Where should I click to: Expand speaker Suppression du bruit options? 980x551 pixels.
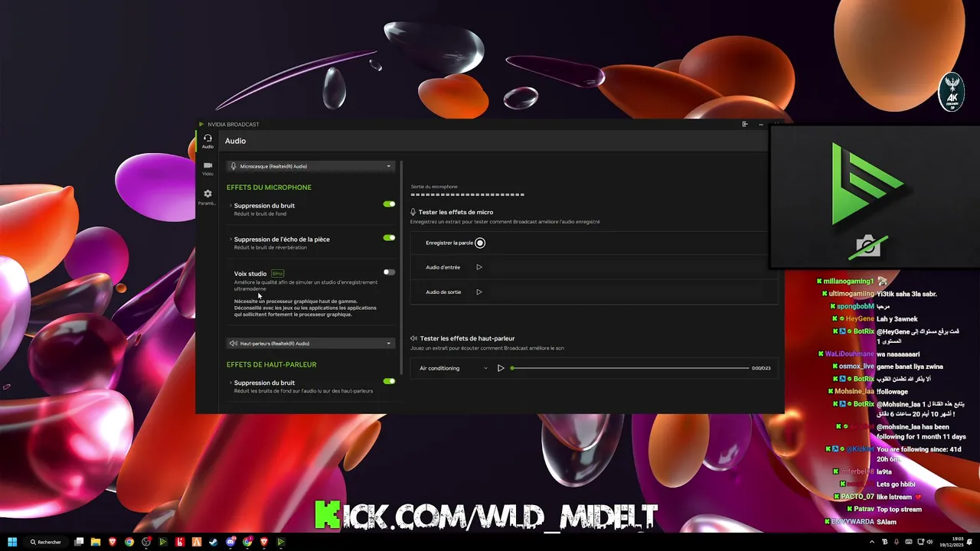[x=230, y=383]
